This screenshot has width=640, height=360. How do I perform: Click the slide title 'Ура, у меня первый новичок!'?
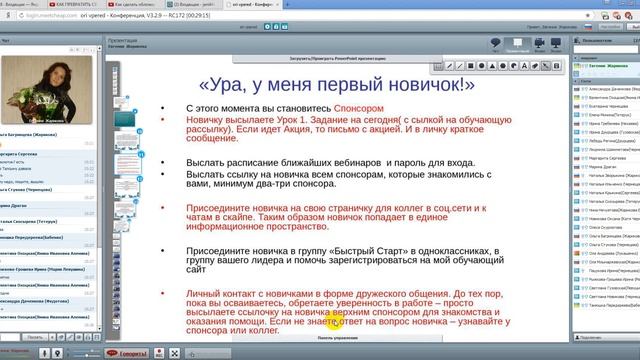point(337,84)
